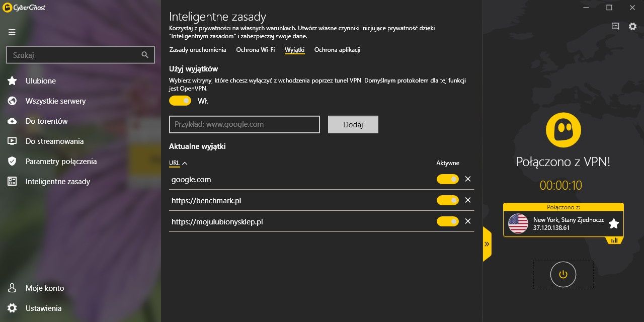Click the search magnifier icon
The image size is (644, 322).
click(145, 55)
